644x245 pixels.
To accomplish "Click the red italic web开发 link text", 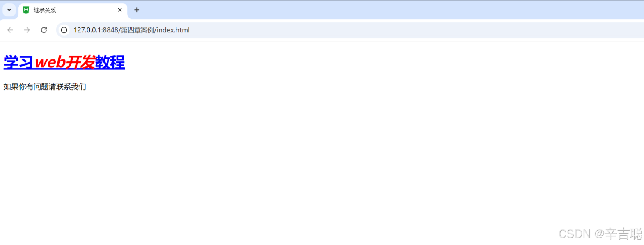I will click(x=65, y=62).
